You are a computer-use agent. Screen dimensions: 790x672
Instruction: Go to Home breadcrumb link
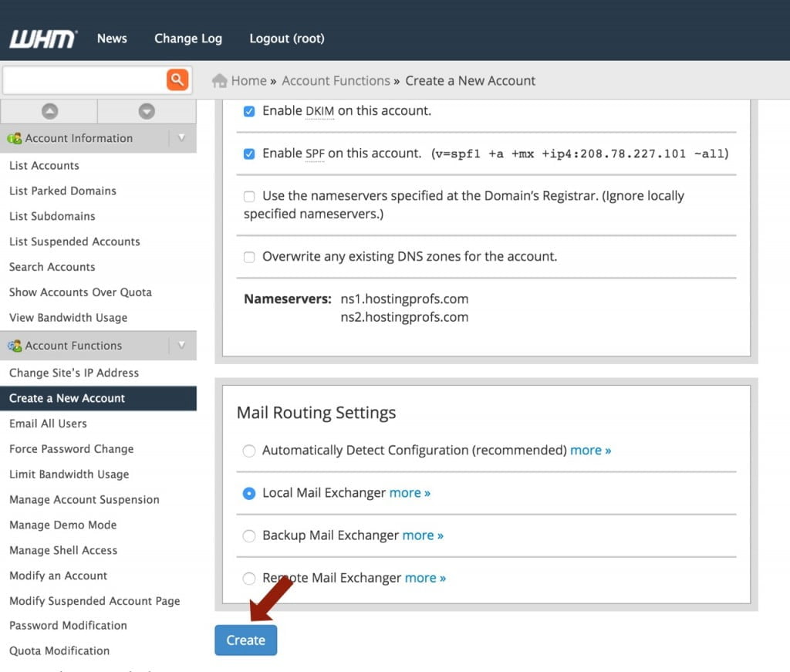pos(249,80)
